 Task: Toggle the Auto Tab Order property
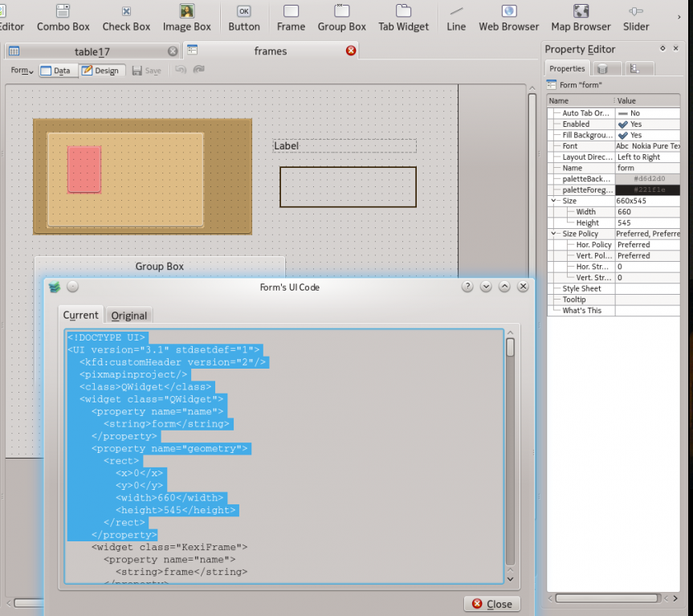point(623,113)
